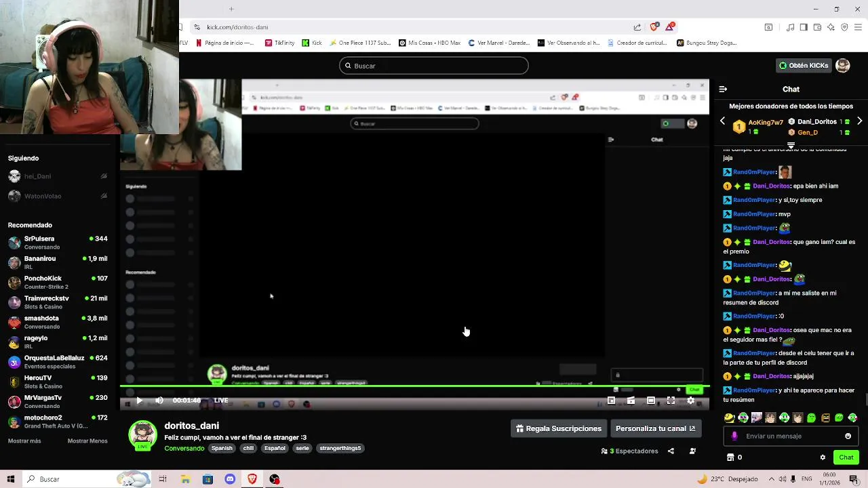This screenshot has height=488, width=868.
Task: Enter fullscreen in the video player
Action: tap(671, 401)
